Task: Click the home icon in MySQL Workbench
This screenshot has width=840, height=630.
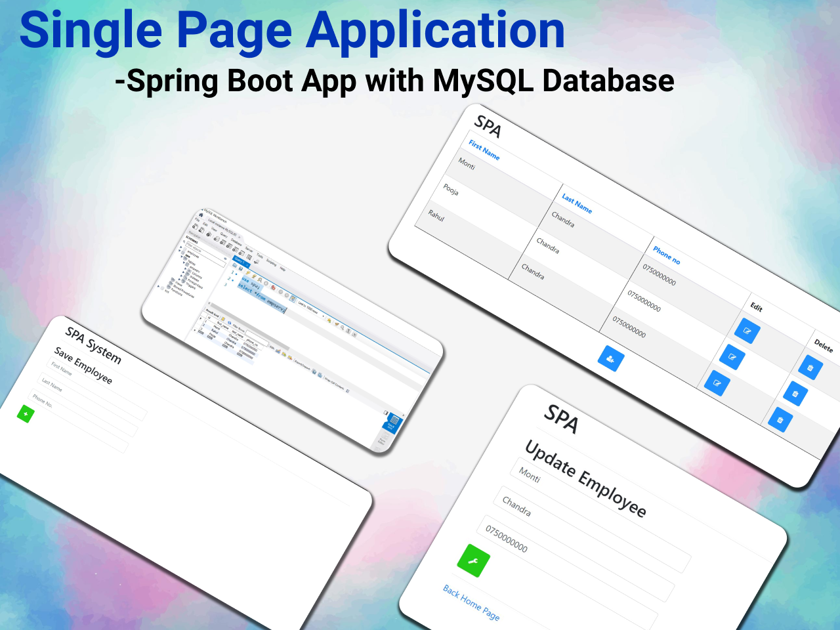Action: pos(201,215)
